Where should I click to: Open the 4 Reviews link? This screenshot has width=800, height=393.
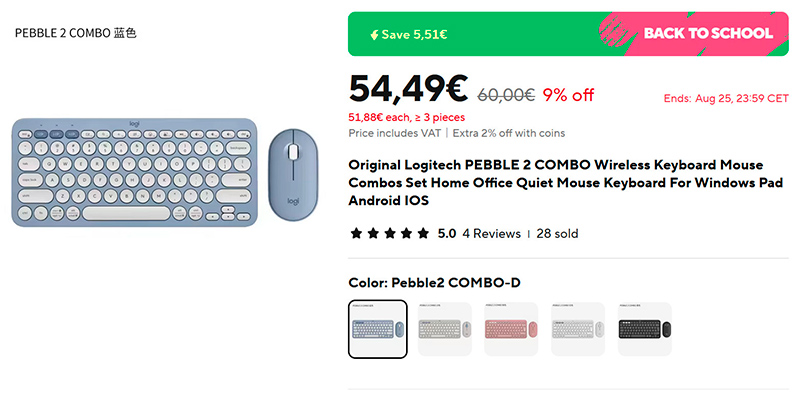pos(491,234)
